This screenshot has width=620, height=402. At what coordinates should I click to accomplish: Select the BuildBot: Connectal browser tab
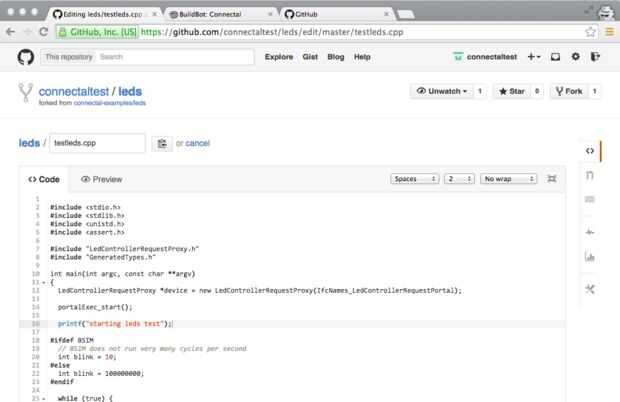click(x=220, y=14)
